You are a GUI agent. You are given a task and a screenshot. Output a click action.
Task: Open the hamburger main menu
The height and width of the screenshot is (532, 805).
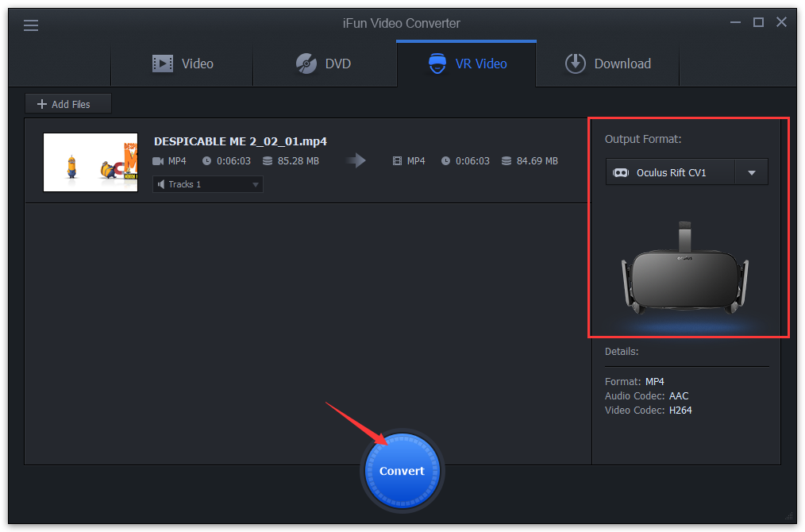pos(31,25)
